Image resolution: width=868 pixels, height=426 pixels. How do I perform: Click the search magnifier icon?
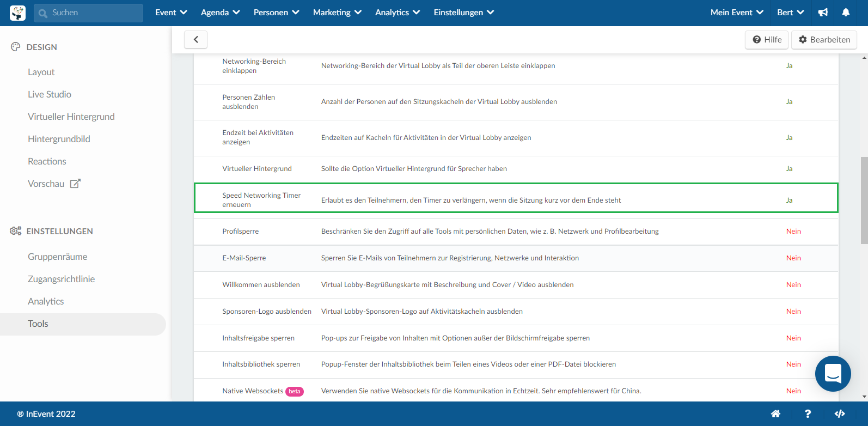tap(43, 13)
